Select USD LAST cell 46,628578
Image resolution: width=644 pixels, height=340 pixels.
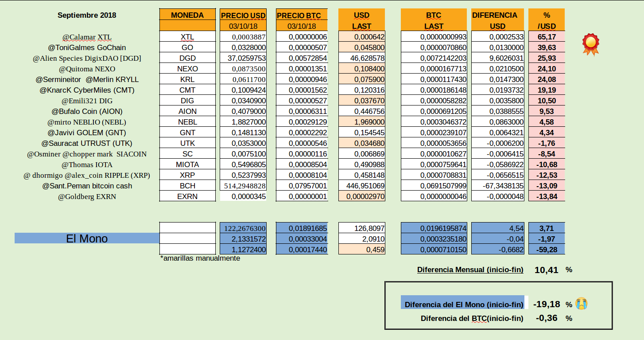click(362, 58)
